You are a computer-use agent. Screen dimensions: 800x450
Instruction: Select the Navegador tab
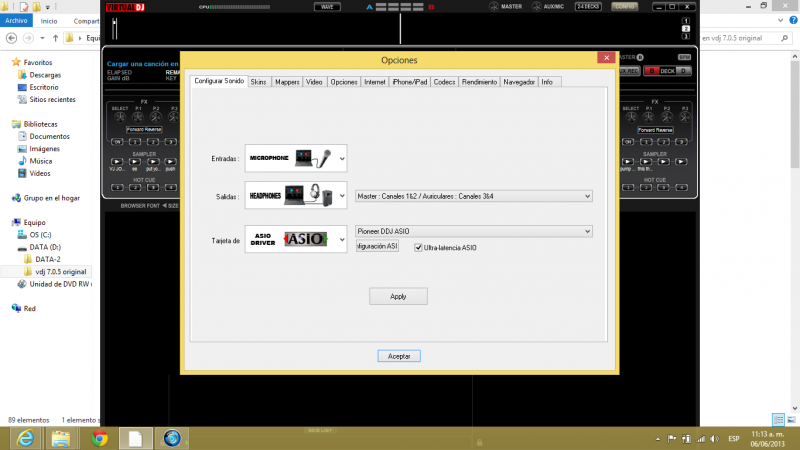coord(519,82)
